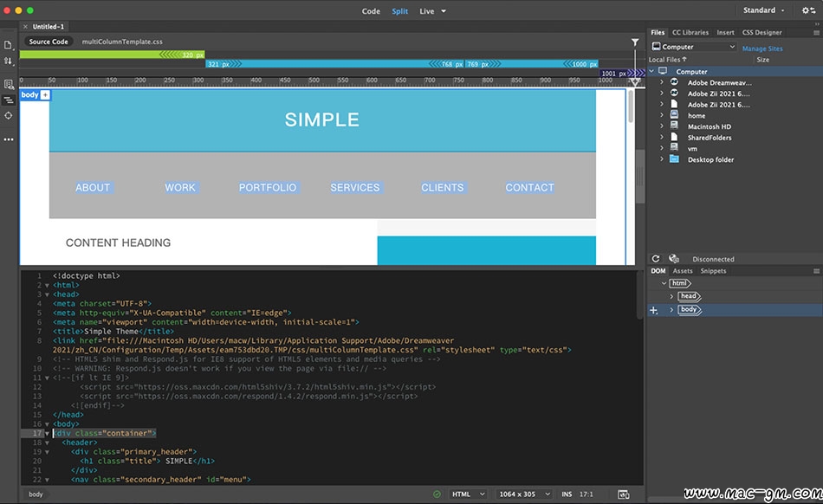
Task: Open the Computer site dropdown in Files
Action: [694, 47]
